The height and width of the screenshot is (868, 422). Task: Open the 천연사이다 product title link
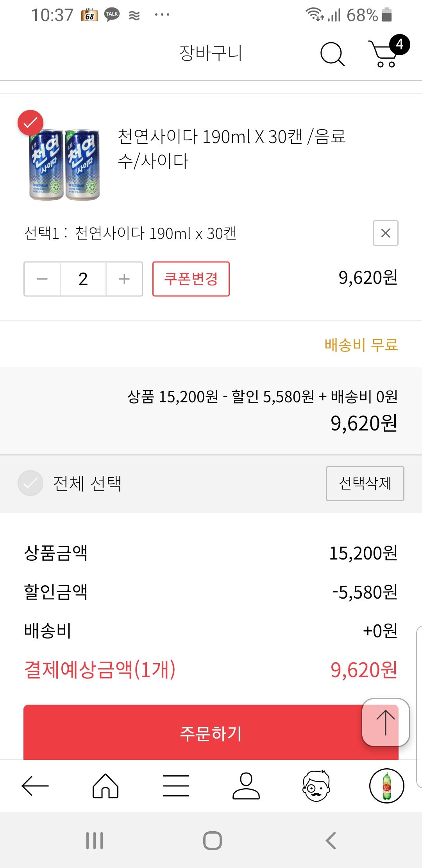[x=231, y=149]
